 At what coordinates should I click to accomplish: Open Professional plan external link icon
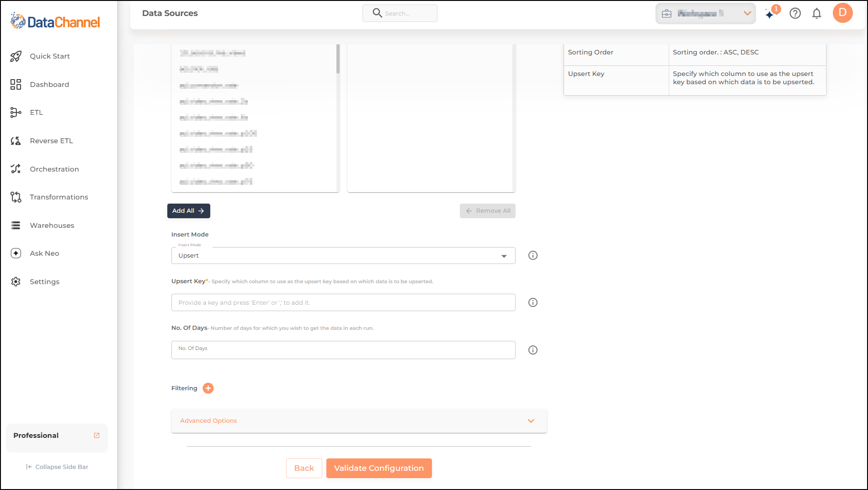pos(96,435)
